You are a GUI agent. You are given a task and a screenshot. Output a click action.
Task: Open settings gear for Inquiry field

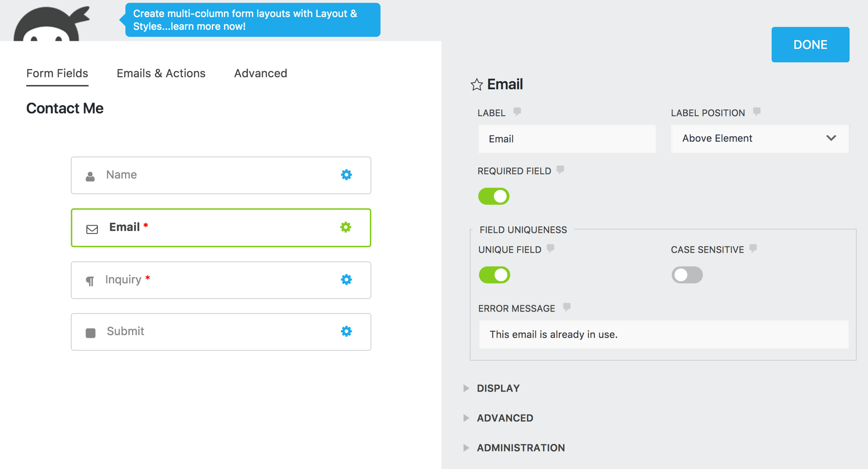tap(346, 279)
